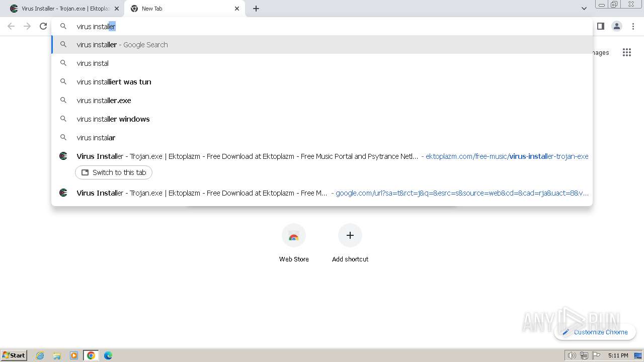Select the 'virus instal' suggestion

[322, 63]
